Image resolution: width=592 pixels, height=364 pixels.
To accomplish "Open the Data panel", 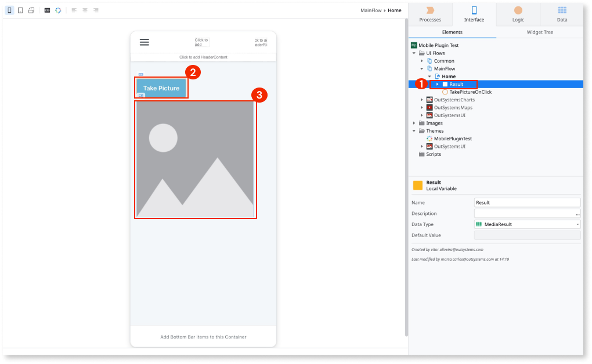I will (561, 14).
